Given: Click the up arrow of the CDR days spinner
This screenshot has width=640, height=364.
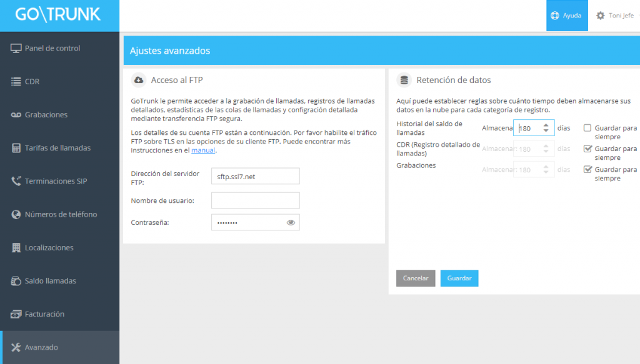Looking at the screenshot, I should 546,146.
